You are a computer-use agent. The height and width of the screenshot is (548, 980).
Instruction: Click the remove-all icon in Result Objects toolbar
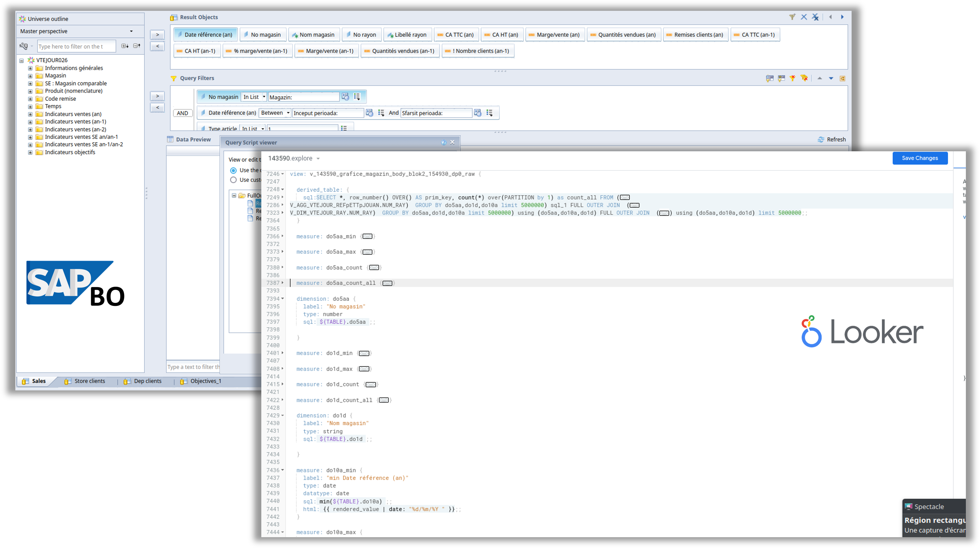815,17
